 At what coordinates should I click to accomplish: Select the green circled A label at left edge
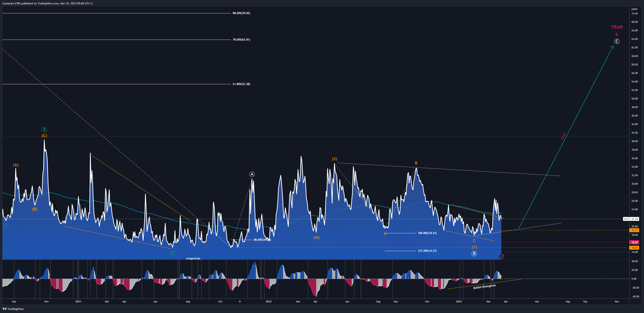[x=6, y=226]
